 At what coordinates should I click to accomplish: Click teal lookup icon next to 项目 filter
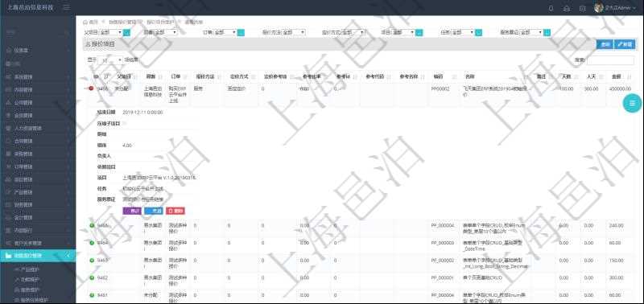pyautogui.click(x=419, y=32)
